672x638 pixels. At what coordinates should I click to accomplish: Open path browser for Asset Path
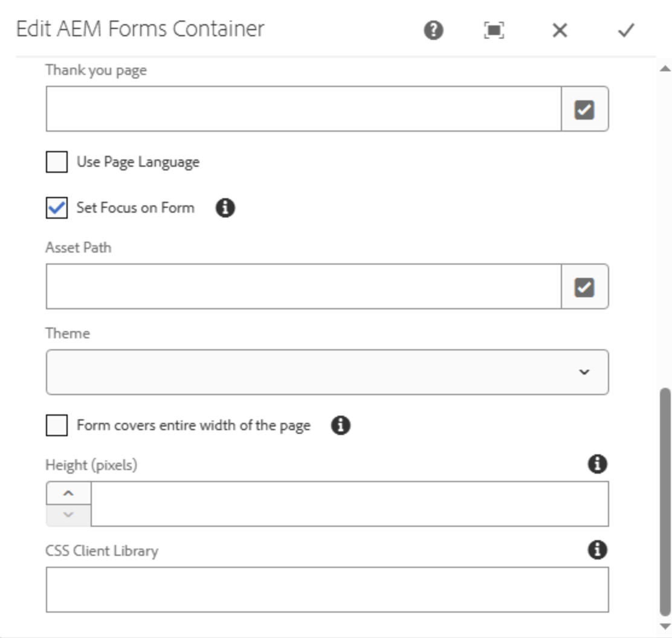[584, 286]
